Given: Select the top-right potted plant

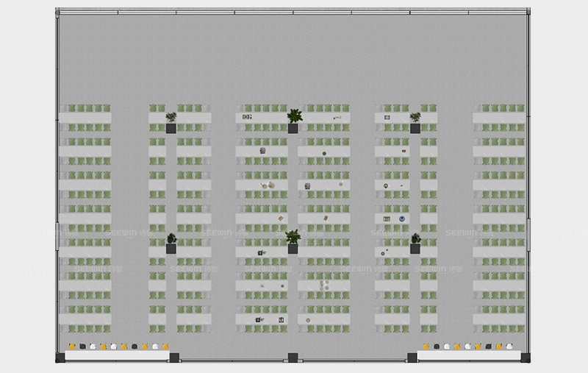Looking at the screenshot, I should pyautogui.click(x=415, y=117).
